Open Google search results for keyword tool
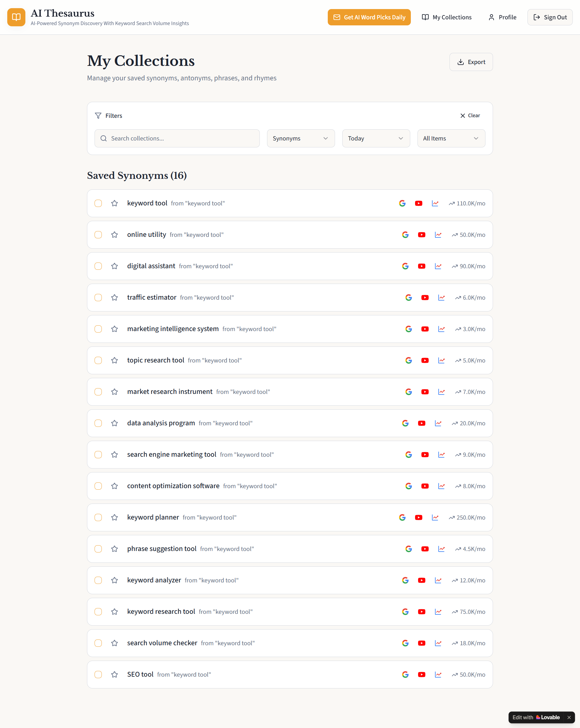Image resolution: width=580 pixels, height=728 pixels. click(x=402, y=203)
